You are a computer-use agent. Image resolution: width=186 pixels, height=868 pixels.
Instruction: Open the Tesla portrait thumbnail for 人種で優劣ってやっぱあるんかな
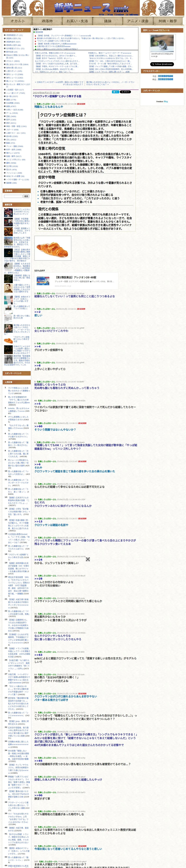(8, 288)
